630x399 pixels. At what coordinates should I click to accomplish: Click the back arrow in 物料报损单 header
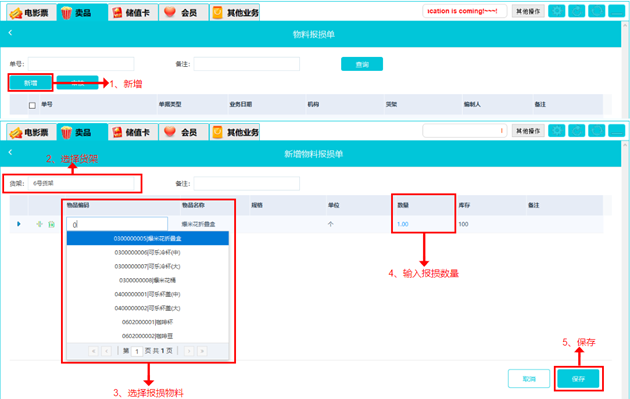10,33
